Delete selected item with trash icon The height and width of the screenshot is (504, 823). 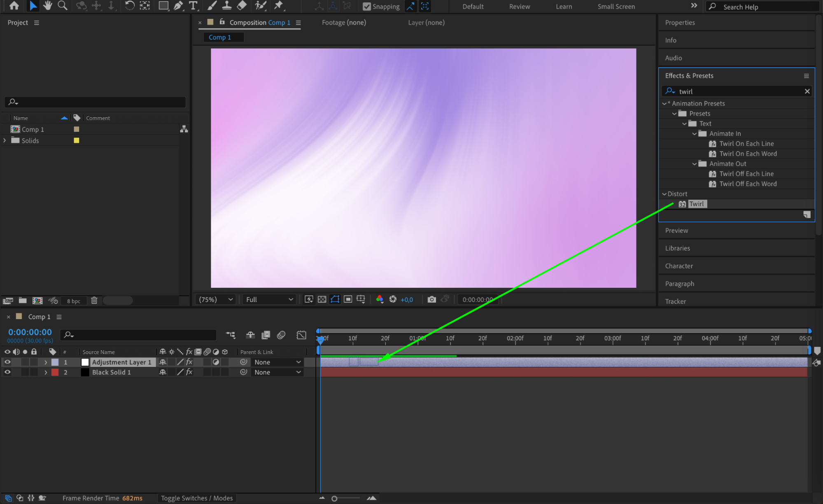pos(94,301)
